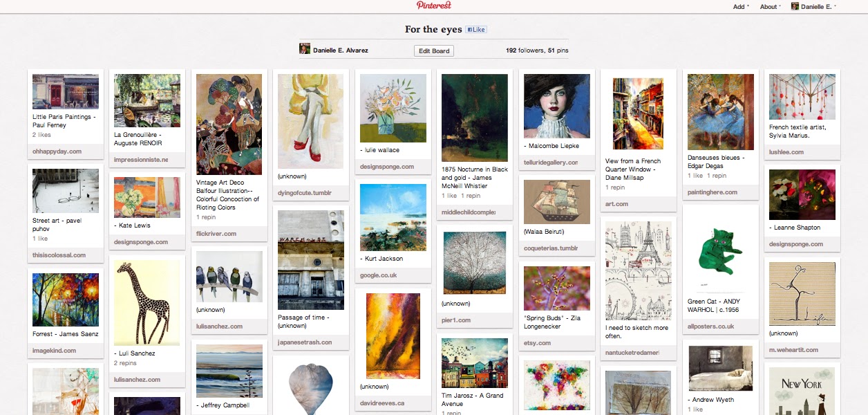Screen dimensions: 868x415
Task: Click the Facebook Like button
Action: click(476, 30)
